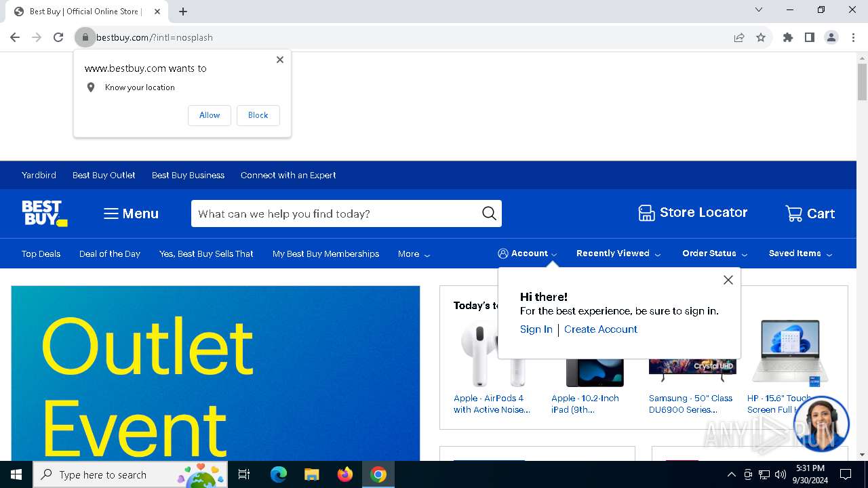
Task: Open Samsung 50" Class DU6900 link
Action: point(691,404)
